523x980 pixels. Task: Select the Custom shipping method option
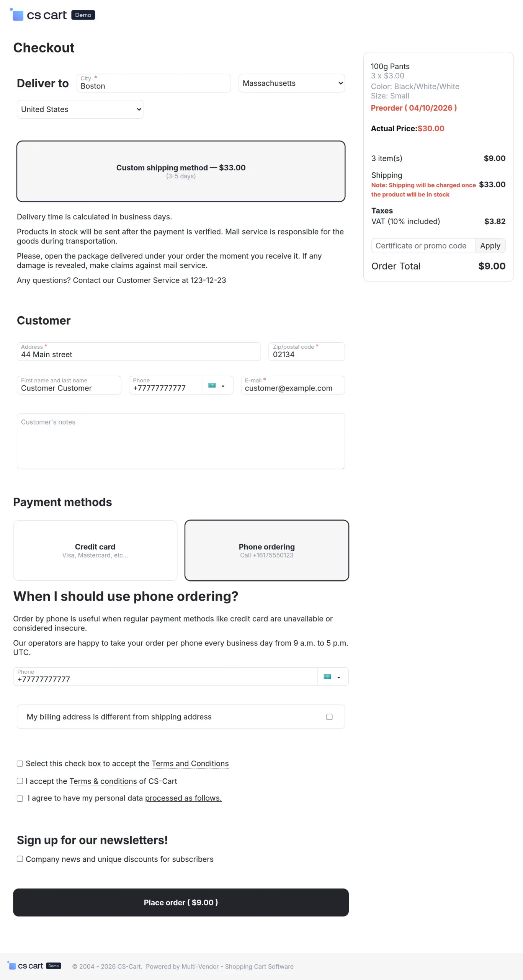[x=181, y=171]
